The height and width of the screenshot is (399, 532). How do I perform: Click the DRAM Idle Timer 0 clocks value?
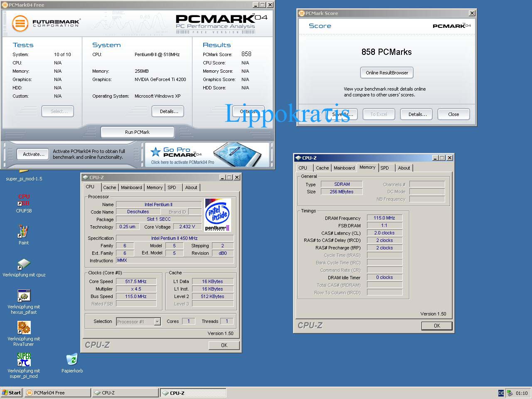click(x=384, y=277)
